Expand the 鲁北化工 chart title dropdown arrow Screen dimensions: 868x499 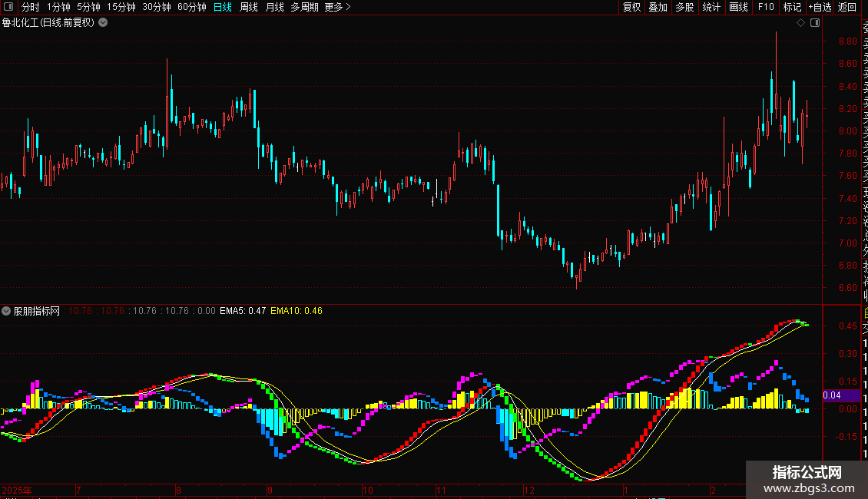coord(103,23)
